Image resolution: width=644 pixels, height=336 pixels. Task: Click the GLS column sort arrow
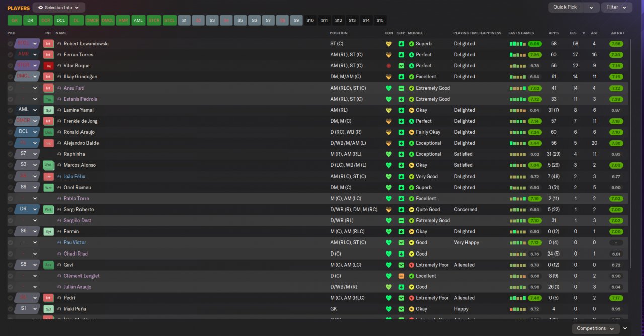click(584, 33)
